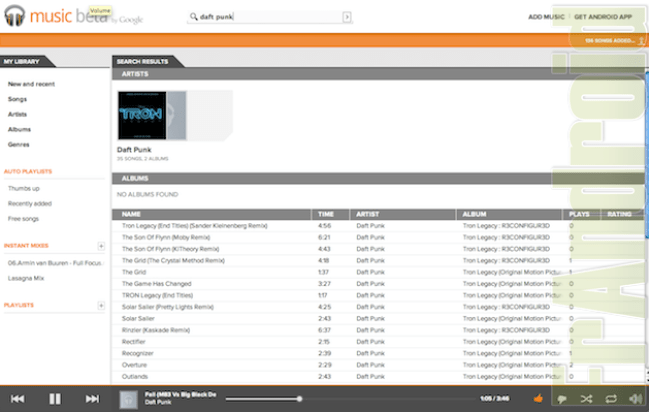The image size is (649, 412).
Task: Open Albums in library
Action: (19, 130)
